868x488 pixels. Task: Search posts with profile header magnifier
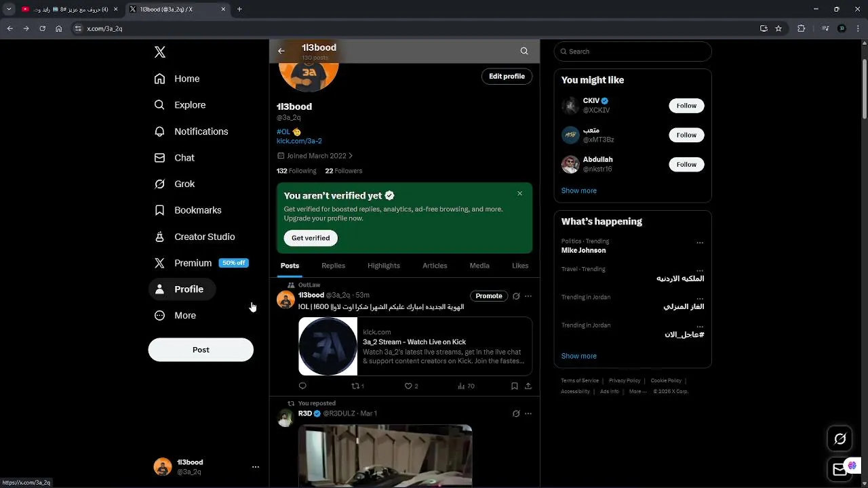[524, 51]
